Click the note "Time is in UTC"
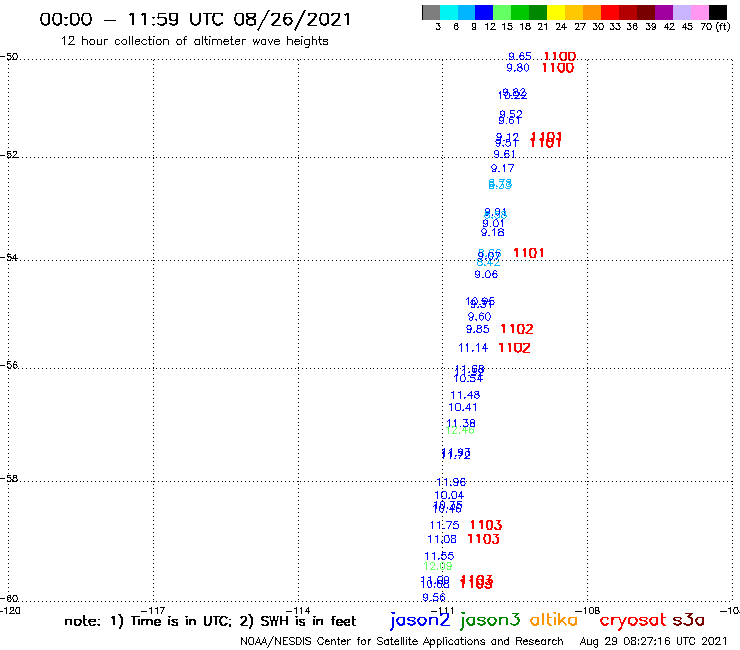740x650 pixels. pyautogui.click(x=181, y=621)
